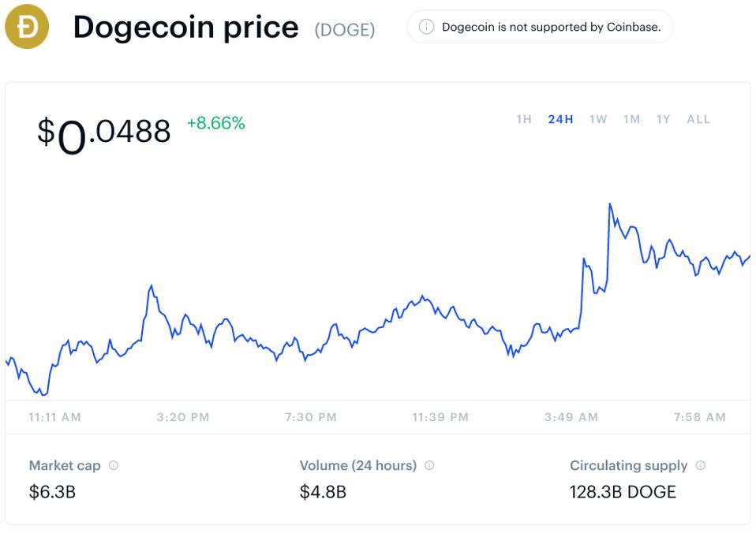Select the 1H time range tab
This screenshot has width=756, height=533.
tap(524, 120)
